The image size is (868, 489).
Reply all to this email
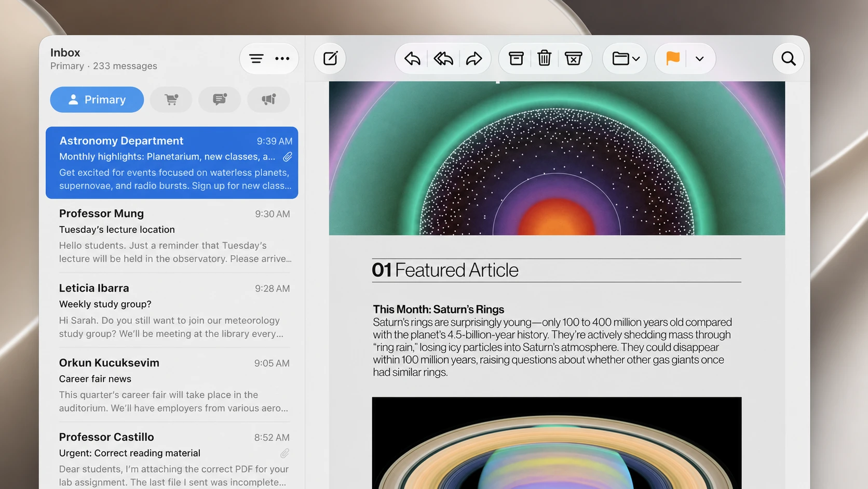443,58
